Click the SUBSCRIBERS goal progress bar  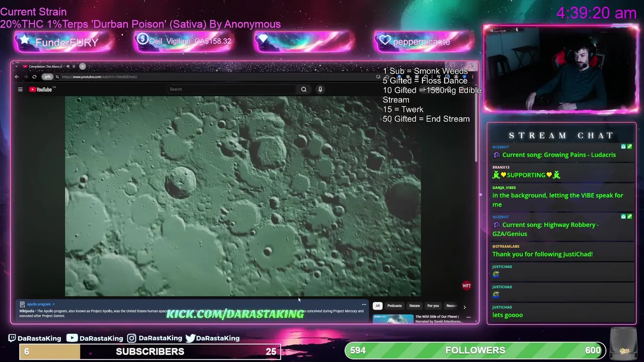150,351
